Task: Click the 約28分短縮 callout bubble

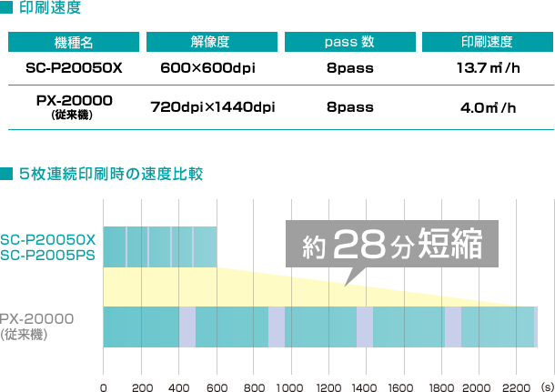Action: pos(392,244)
